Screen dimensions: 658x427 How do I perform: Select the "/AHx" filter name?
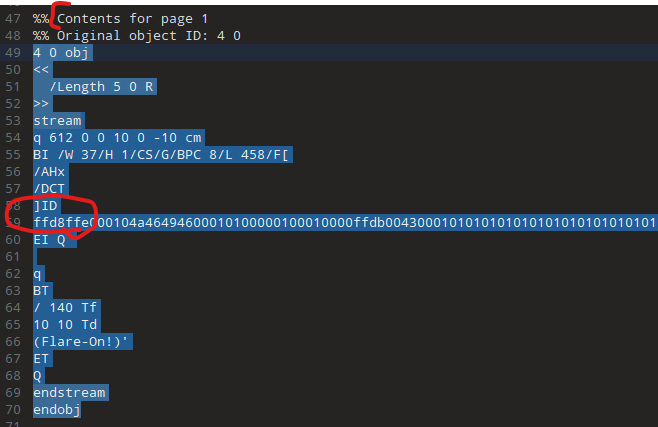click(50, 171)
